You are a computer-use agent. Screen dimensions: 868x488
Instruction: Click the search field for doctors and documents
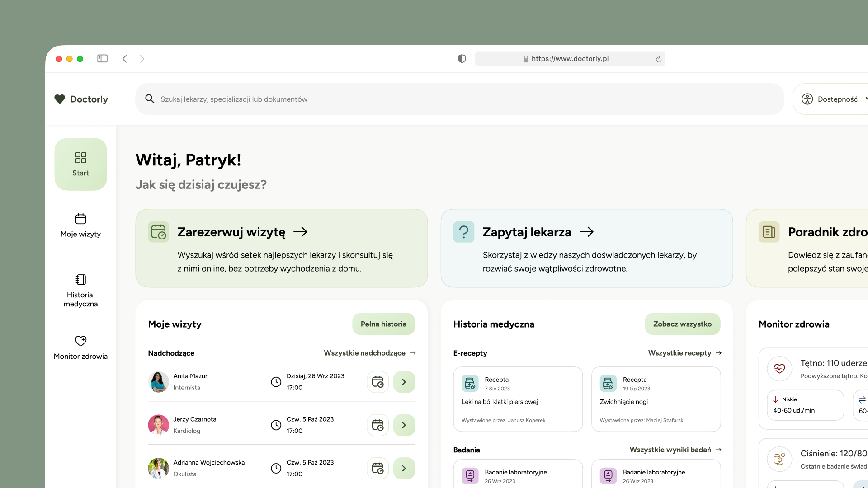(x=459, y=99)
